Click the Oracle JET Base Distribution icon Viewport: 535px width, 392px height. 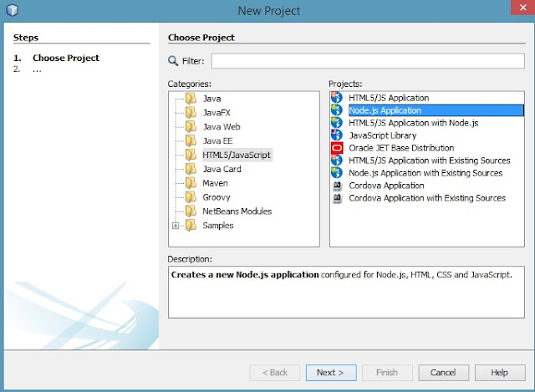pos(337,148)
